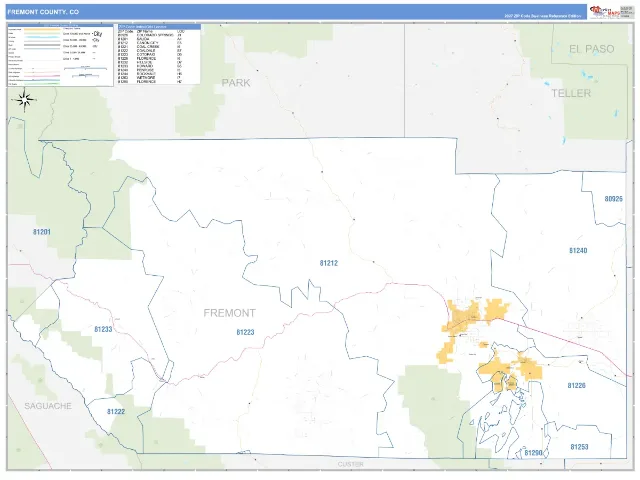Click the EL PASO county name label
This screenshot has width=640, height=480.
[591, 49]
